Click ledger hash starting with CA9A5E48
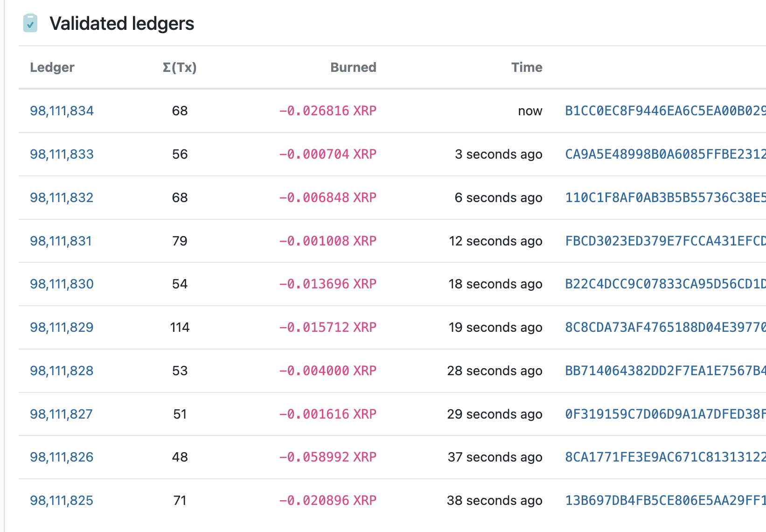 (665, 154)
